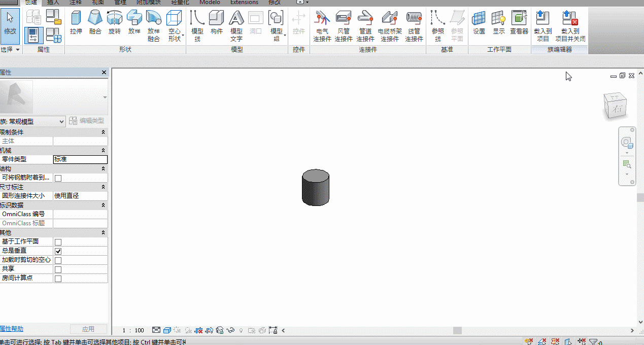
Task: Open the 模型组 (Model Group) dropdown
Action: pyautogui.click(x=276, y=26)
